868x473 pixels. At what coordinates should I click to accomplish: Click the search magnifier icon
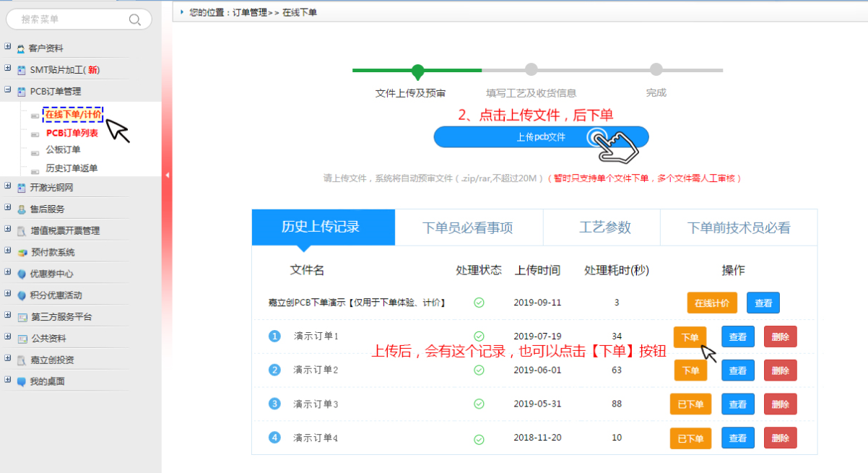coord(134,19)
